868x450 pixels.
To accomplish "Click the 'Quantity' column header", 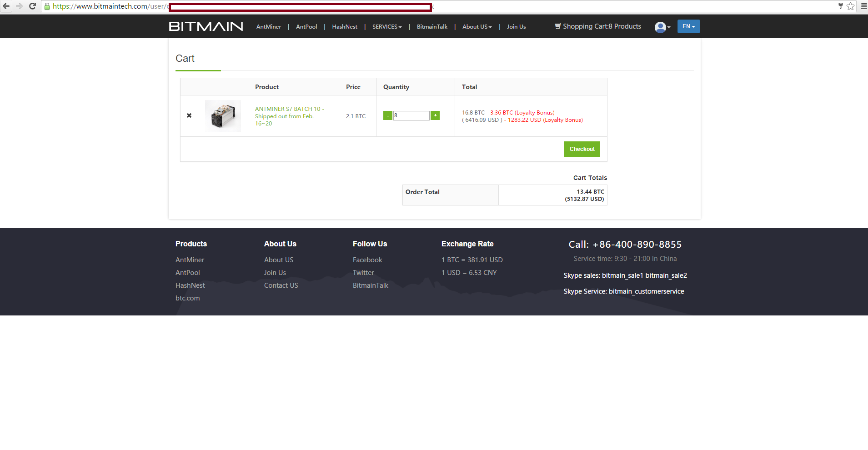I will [x=396, y=87].
